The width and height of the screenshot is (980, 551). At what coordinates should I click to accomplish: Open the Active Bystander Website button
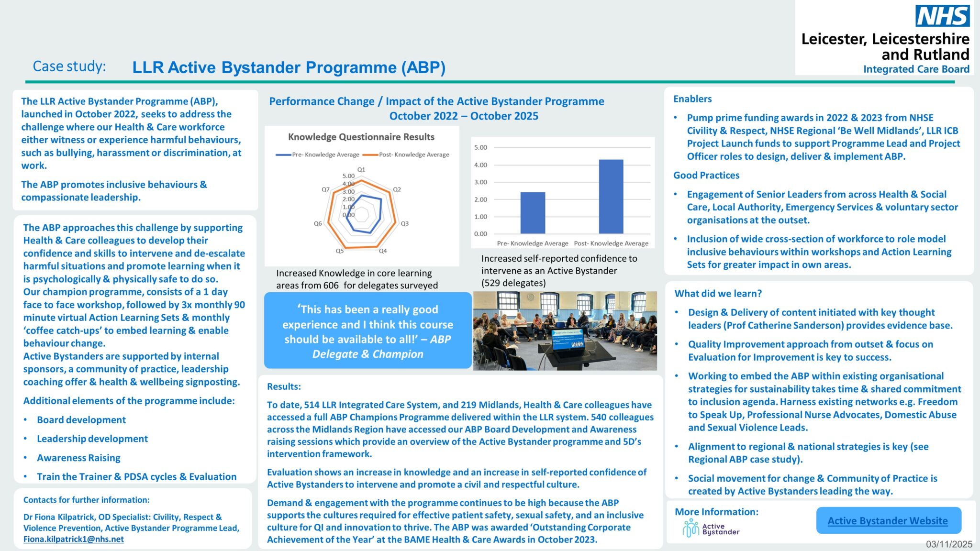coord(888,520)
